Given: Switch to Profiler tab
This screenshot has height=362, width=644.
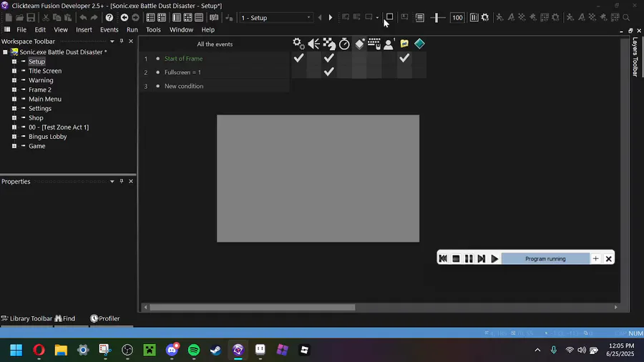Looking at the screenshot, I should pyautogui.click(x=105, y=318).
